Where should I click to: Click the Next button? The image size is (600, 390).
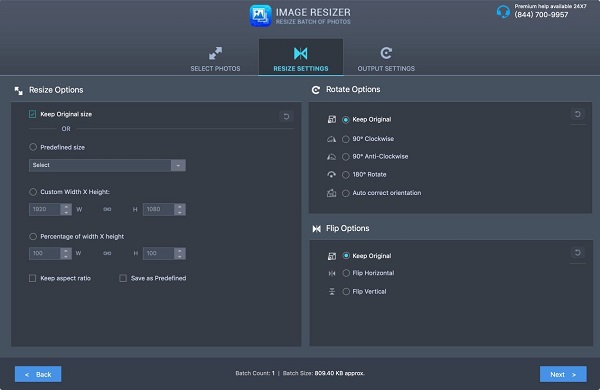pyautogui.click(x=563, y=374)
